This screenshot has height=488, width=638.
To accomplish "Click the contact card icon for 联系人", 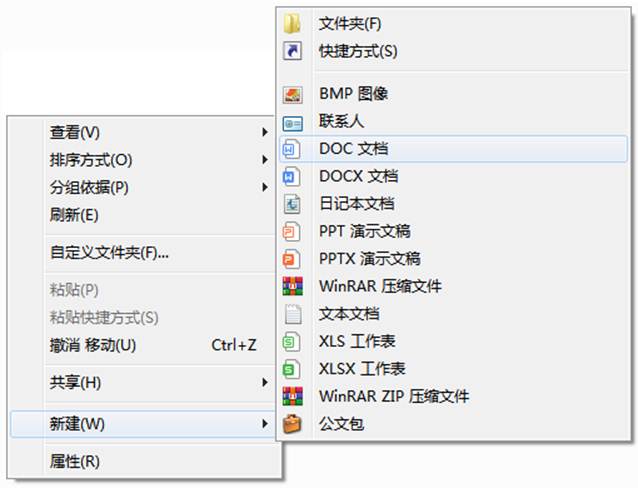I will [x=293, y=123].
